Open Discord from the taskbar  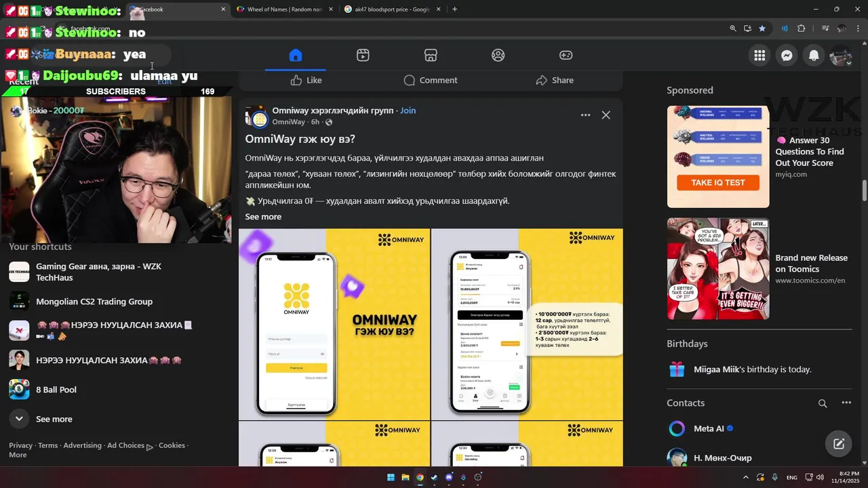pyautogui.click(x=449, y=477)
